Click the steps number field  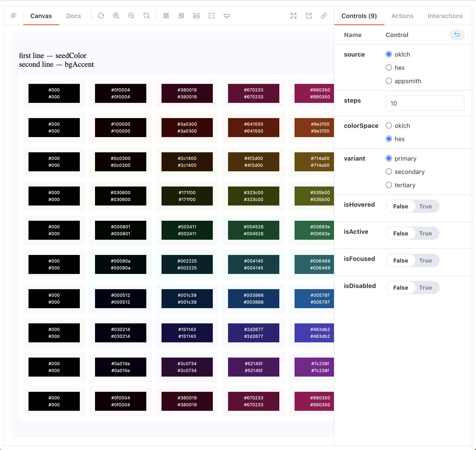click(x=425, y=103)
